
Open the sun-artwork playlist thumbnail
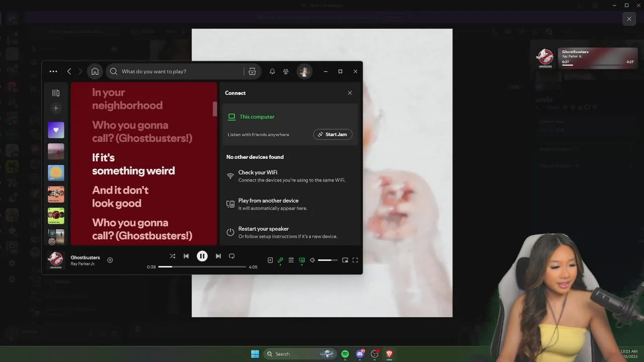pyautogui.click(x=56, y=173)
